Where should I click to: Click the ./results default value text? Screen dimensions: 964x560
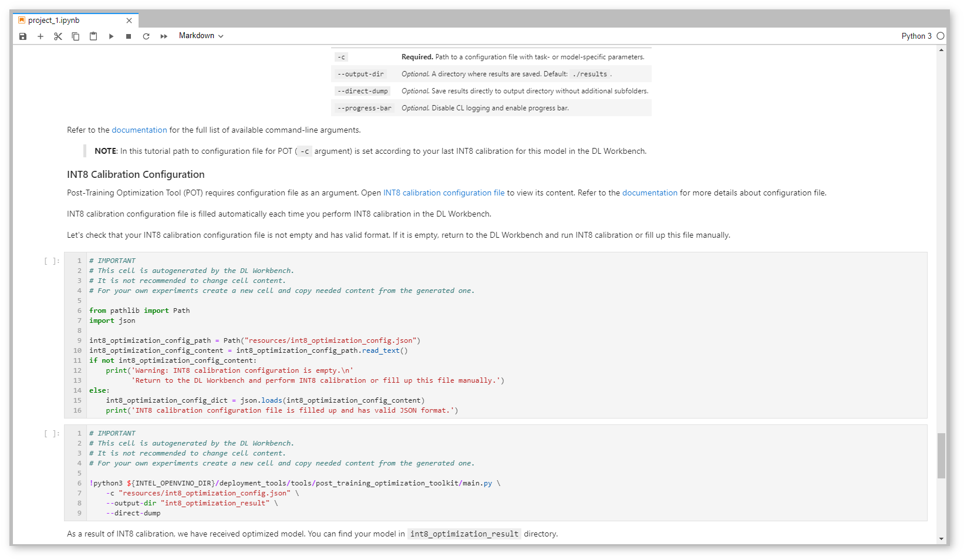pos(590,74)
